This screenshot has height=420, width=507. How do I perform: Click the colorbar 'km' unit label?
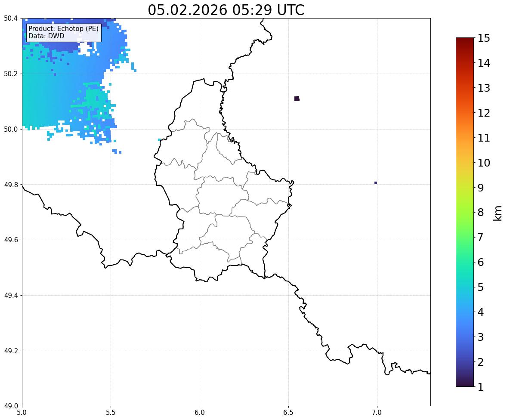pos(498,213)
